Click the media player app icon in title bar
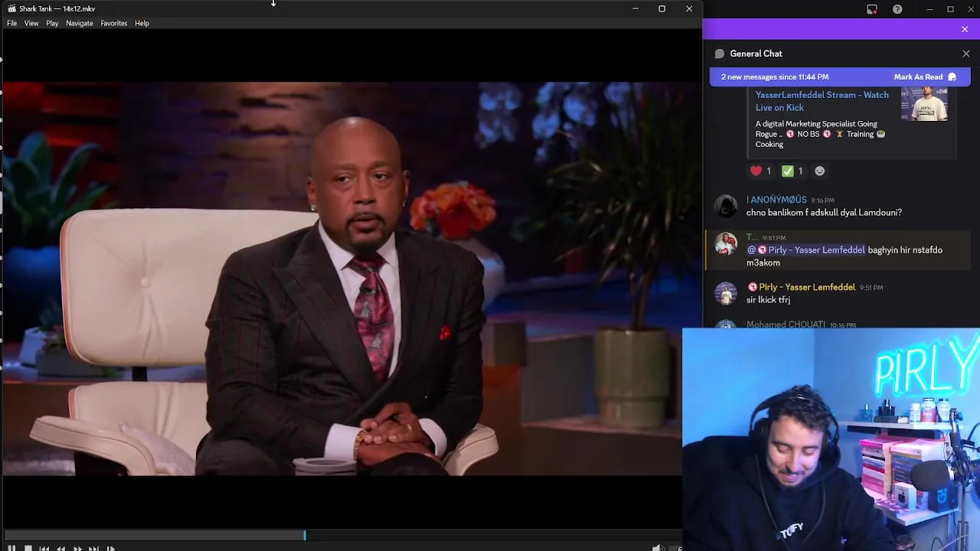 11,8
